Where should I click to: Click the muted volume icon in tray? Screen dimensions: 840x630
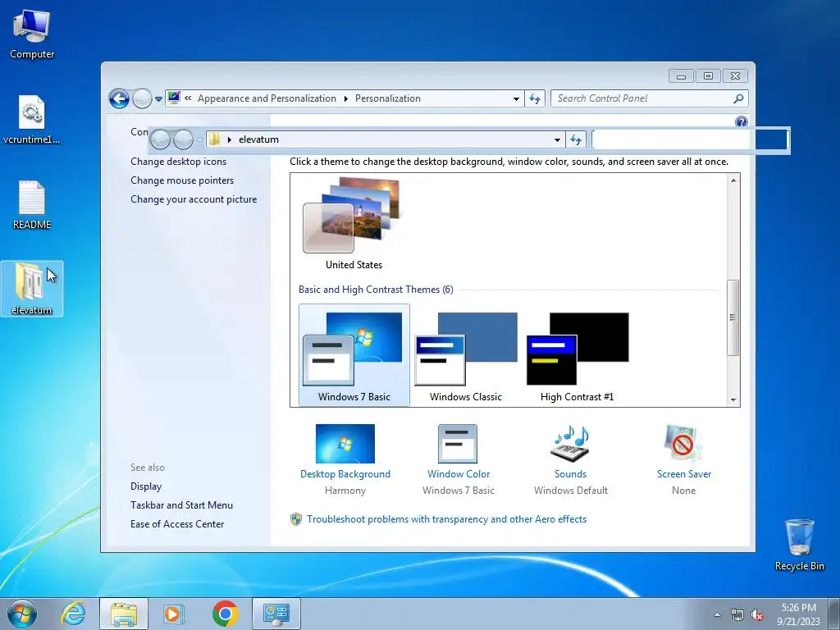point(757,615)
